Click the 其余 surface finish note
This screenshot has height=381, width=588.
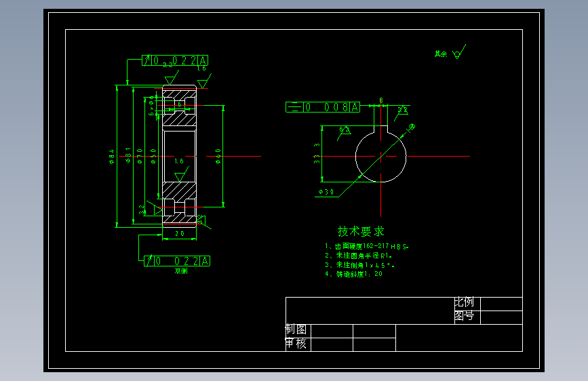pos(441,54)
